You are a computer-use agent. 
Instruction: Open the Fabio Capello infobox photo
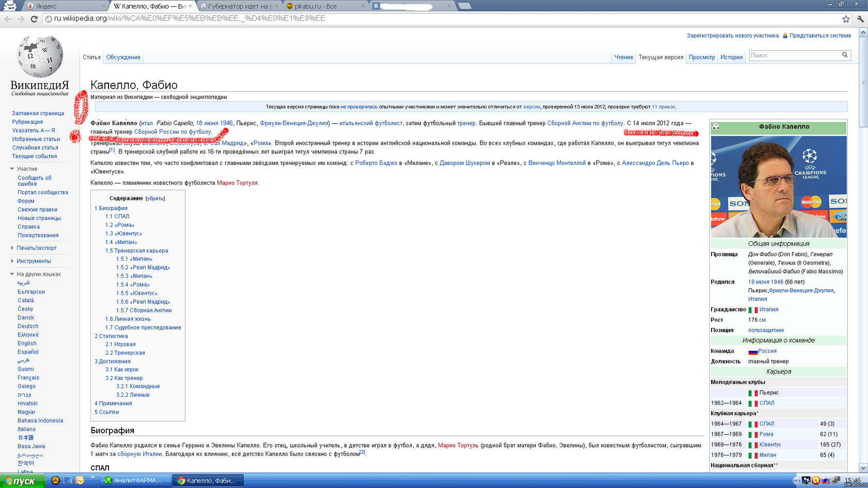click(x=778, y=186)
